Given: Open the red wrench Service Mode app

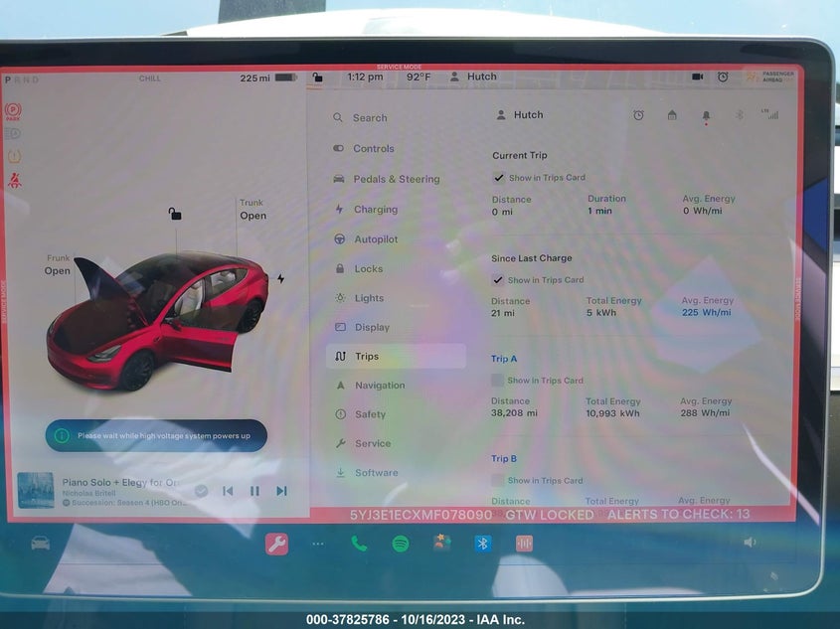Looking at the screenshot, I should pyautogui.click(x=276, y=544).
